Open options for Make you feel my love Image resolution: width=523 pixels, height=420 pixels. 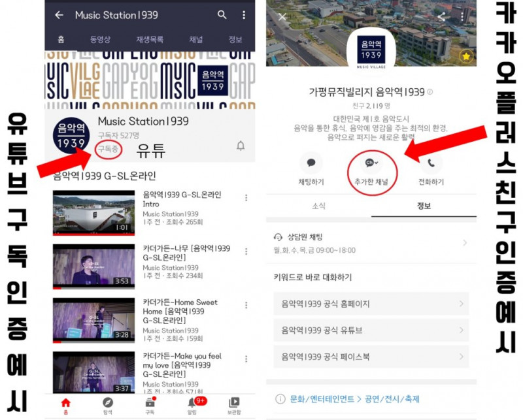(x=246, y=359)
